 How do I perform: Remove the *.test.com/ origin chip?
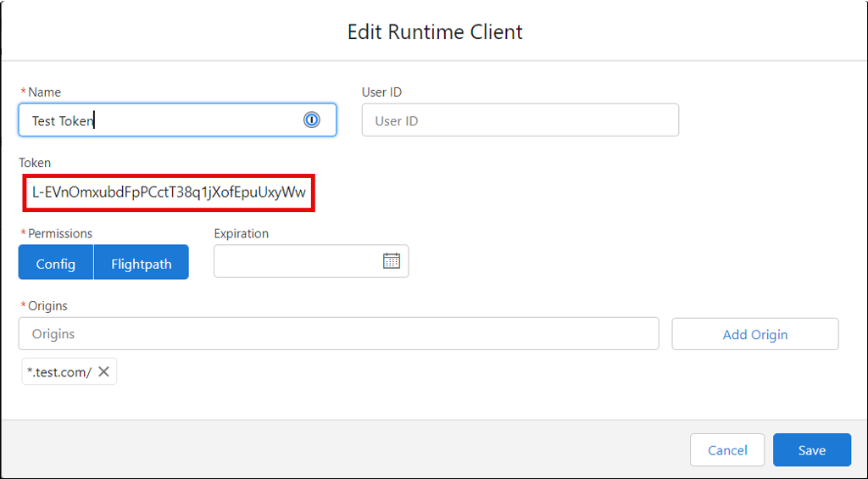(x=103, y=371)
